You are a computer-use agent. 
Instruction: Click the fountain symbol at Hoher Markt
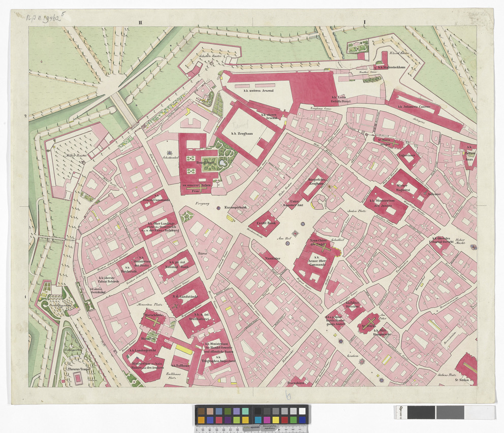tap(474, 247)
